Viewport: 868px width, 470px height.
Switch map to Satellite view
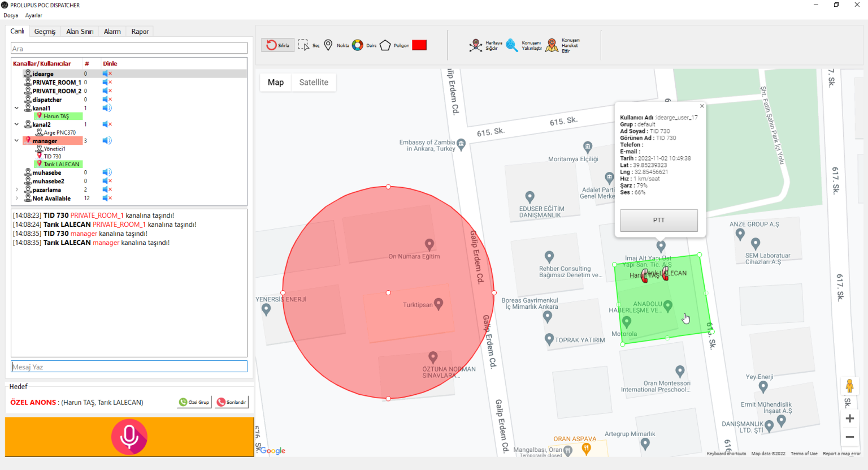tap(314, 82)
